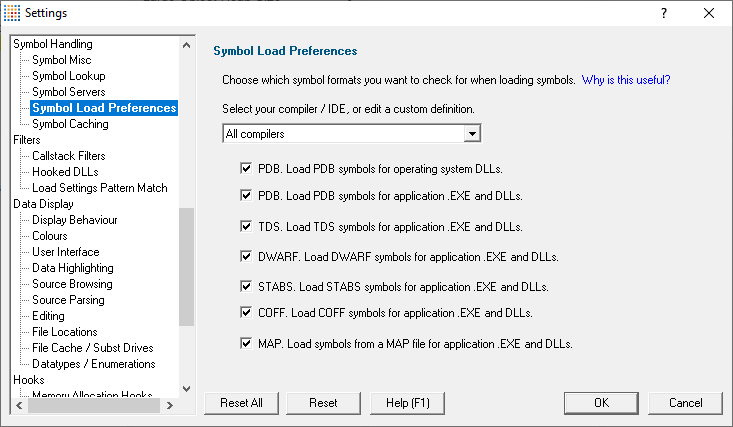Click the tree scroll up arrow
The image size is (733, 427).
[187, 45]
